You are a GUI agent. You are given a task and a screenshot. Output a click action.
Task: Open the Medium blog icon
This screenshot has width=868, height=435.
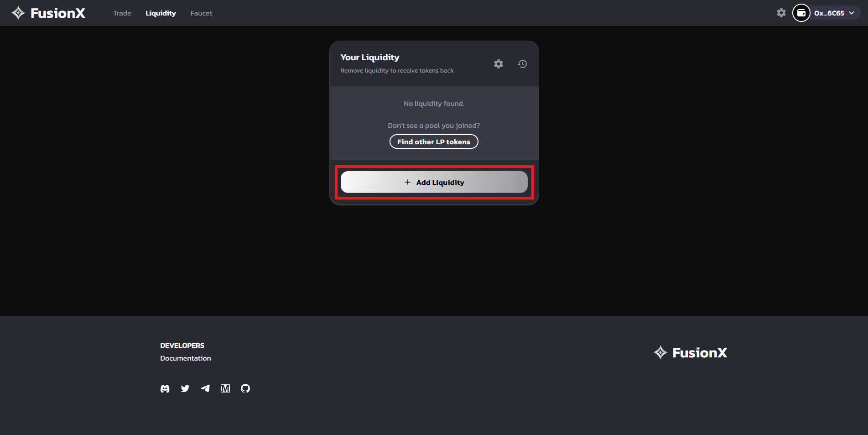225,388
